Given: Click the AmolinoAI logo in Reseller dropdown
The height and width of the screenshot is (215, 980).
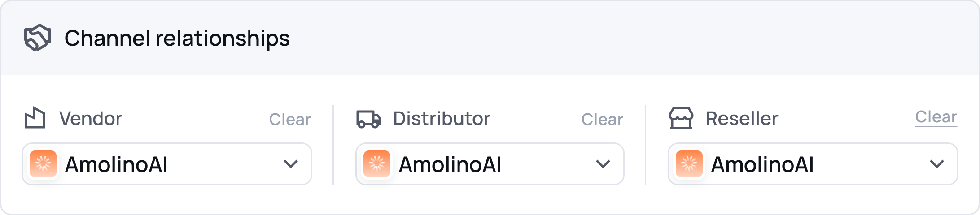Looking at the screenshot, I should tap(689, 164).
